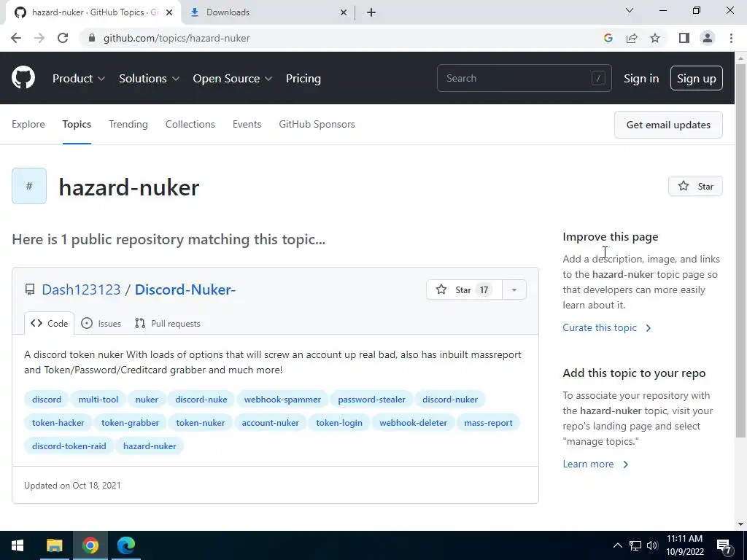Open the Pricing page
The image size is (747, 560).
pyautogui.click(x=303, y=79)
